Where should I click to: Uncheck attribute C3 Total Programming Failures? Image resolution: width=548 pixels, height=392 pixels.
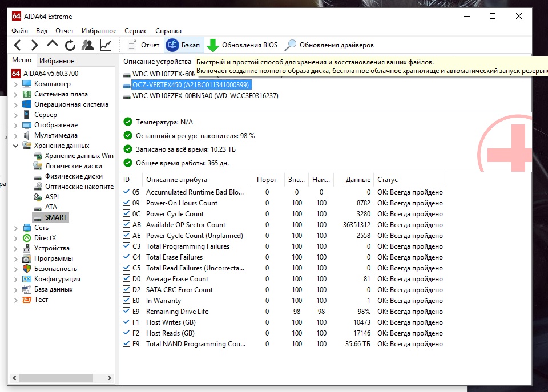[127, 246]
